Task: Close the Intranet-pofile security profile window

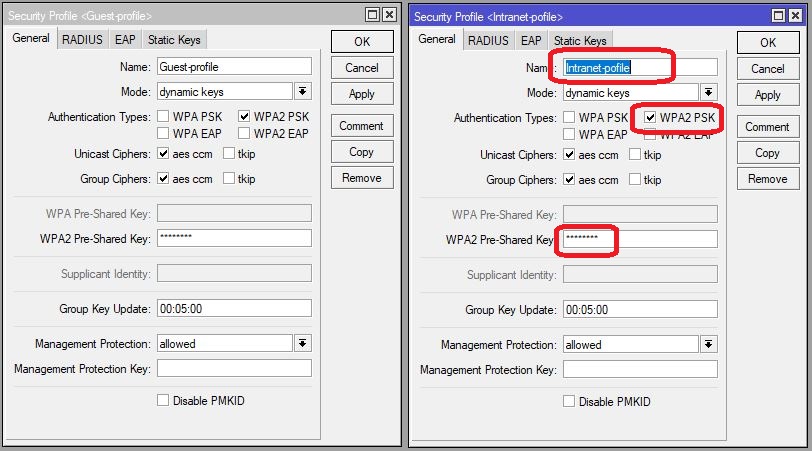Action: (x=797, y=16)
